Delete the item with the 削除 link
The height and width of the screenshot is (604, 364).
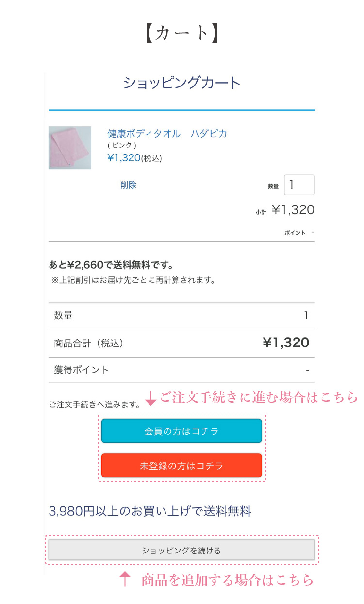[128, 185]
